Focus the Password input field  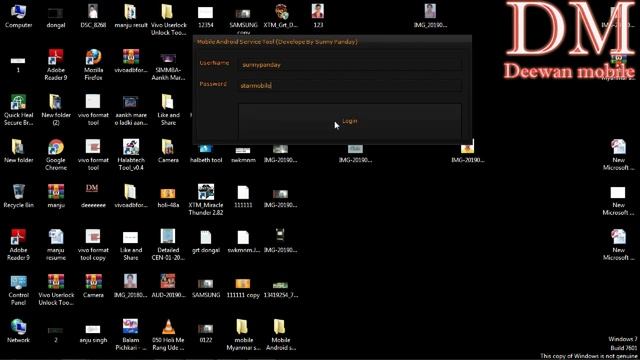pyautogui.click(x=350, y=85)
